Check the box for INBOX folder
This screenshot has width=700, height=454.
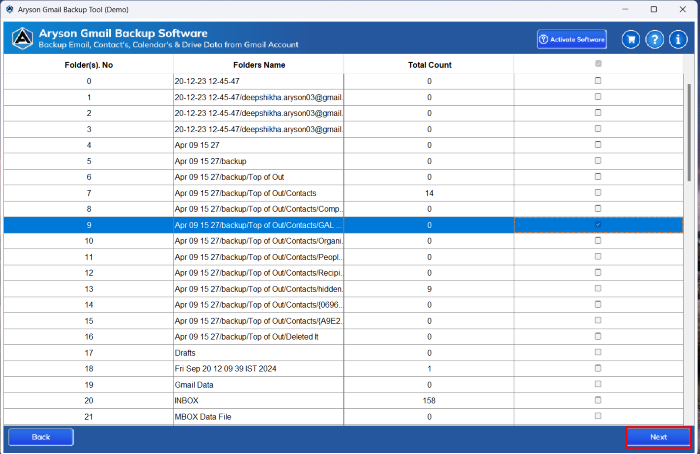point(598,400)
